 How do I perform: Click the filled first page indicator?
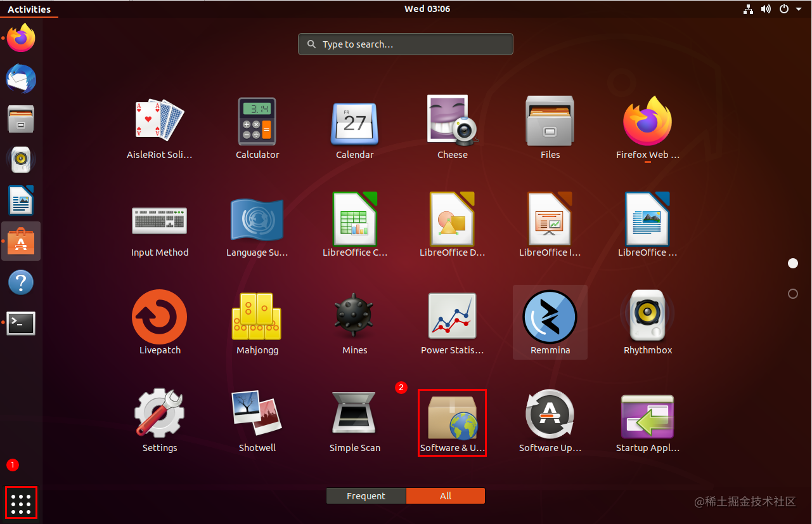[793, 263]
